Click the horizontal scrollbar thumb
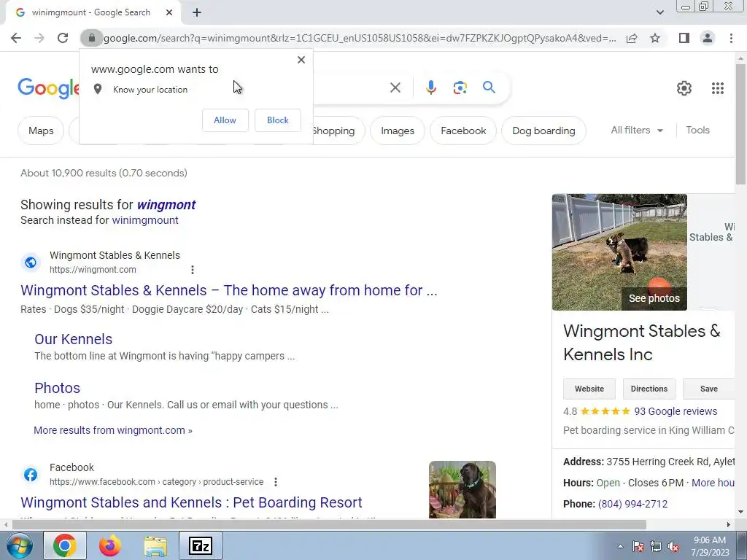Screen dimensions: 747x560 [329, 525]
